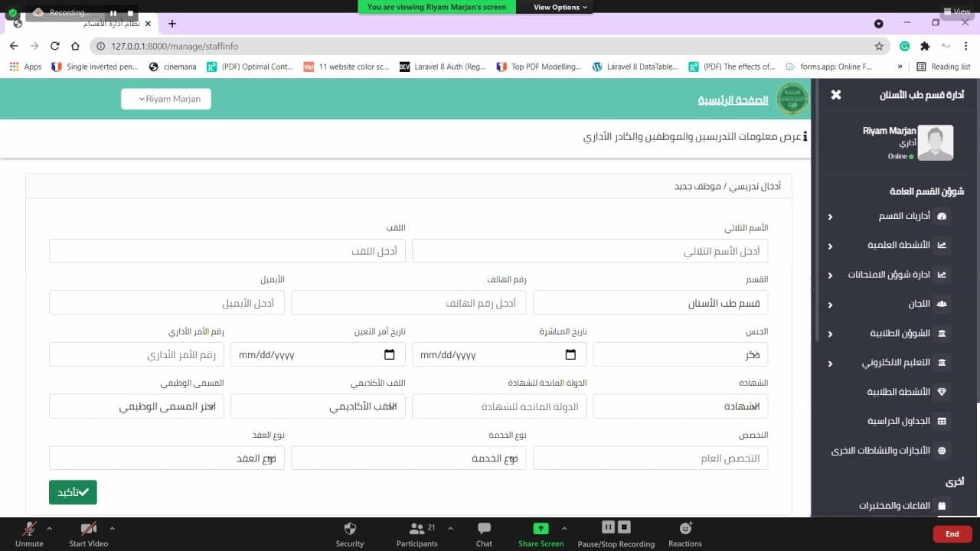Close the sidebar with the X icon

(x=836, y=95)
